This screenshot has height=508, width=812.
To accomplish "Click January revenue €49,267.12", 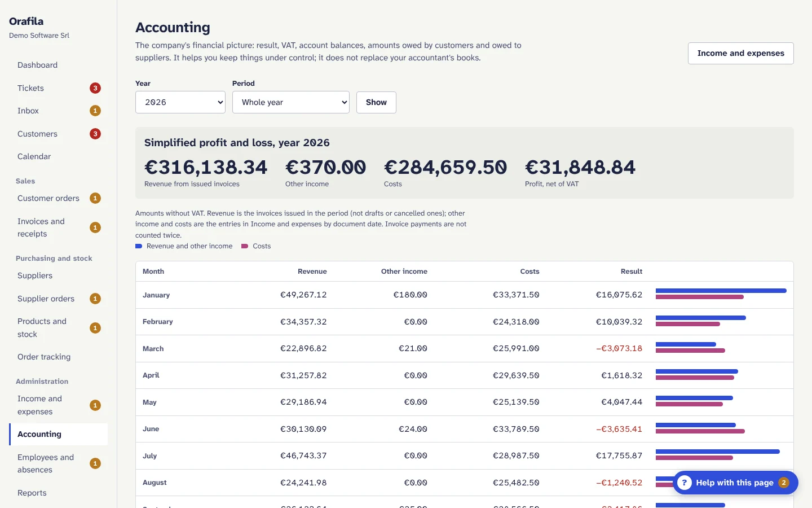I will coord(303,295).
